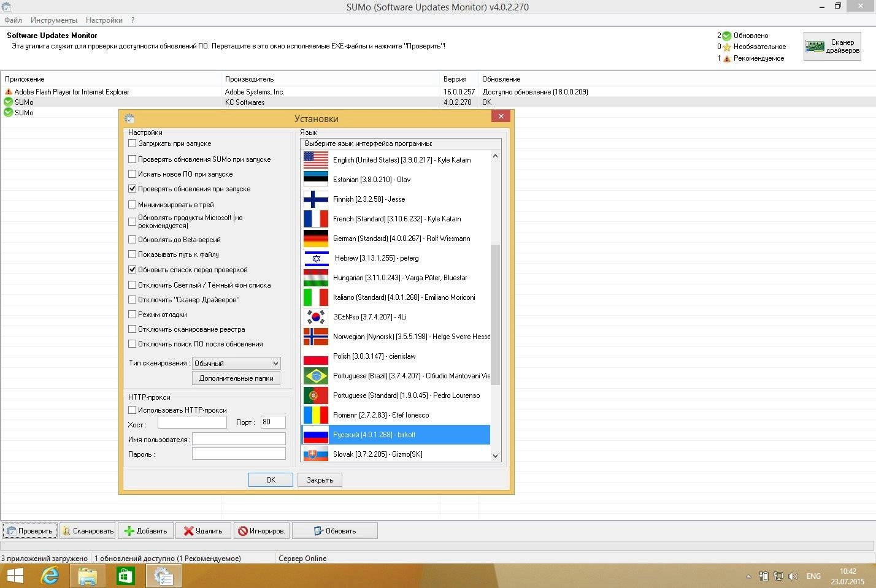Image resolution: width=876 pixels, height=588 pixels.
Task: Select the Polish flag icon
Action: tap(316, 356)
